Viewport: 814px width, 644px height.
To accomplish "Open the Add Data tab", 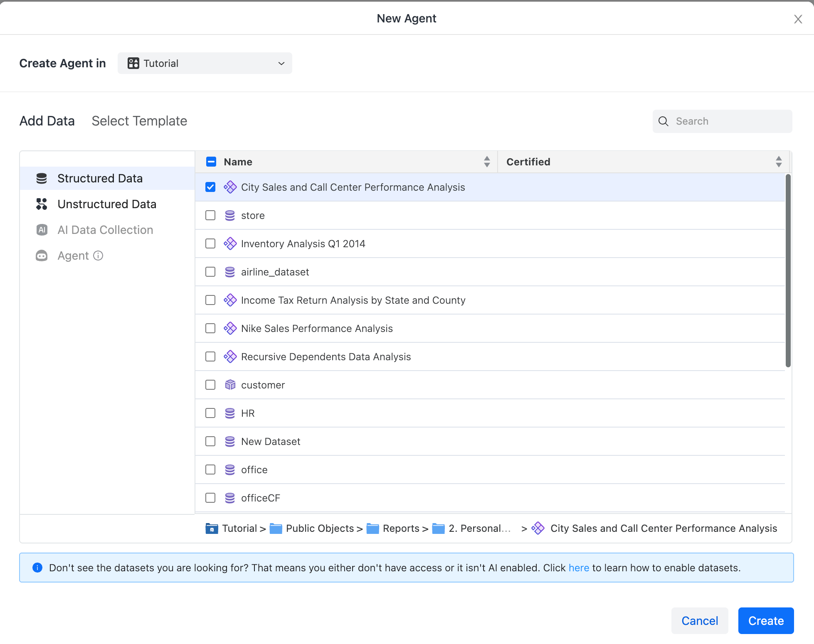I will tap(47, 121).
